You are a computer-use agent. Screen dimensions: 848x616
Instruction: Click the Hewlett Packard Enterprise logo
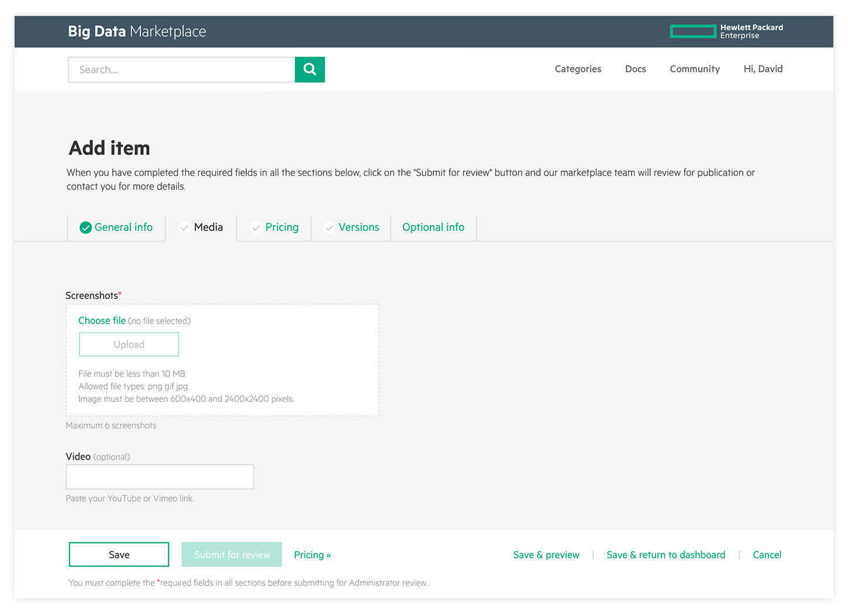pyautogui.click(x=726, y=32)
